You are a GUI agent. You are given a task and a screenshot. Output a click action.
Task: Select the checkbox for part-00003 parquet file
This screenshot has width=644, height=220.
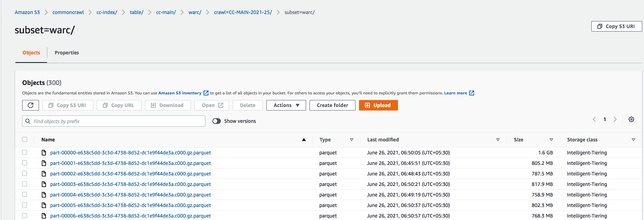coord(25,184)
